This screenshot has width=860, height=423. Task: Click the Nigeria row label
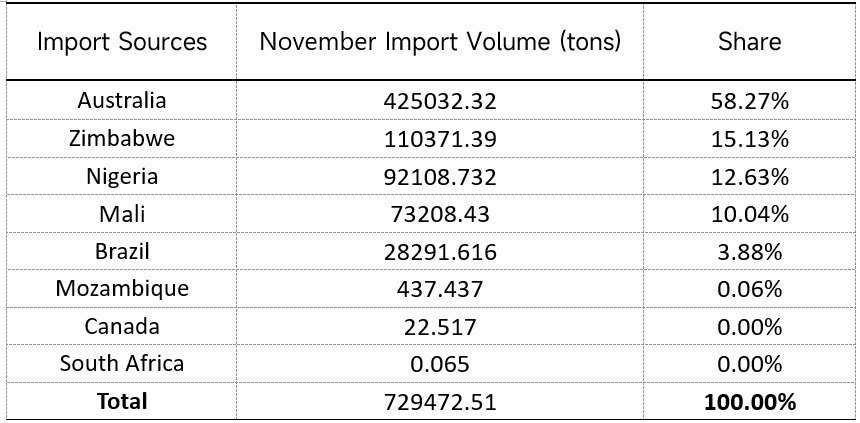[122, 176]
